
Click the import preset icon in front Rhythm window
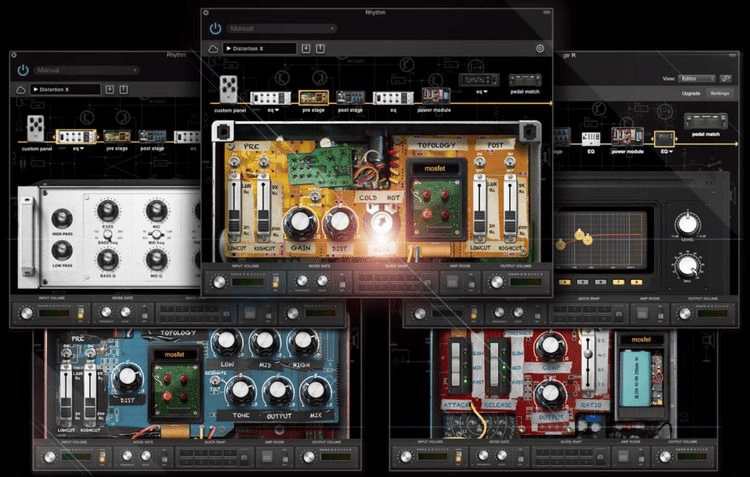click(x=306, y=48)
